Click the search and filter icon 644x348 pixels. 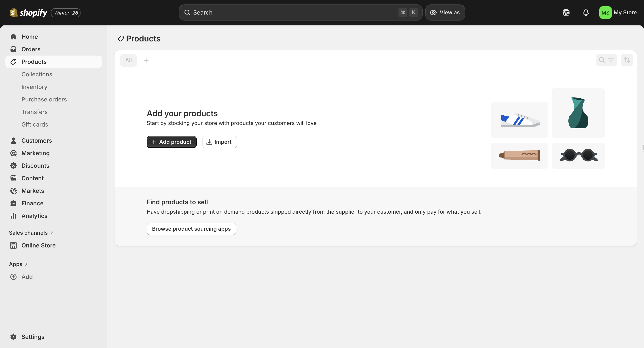pos(606,60)
